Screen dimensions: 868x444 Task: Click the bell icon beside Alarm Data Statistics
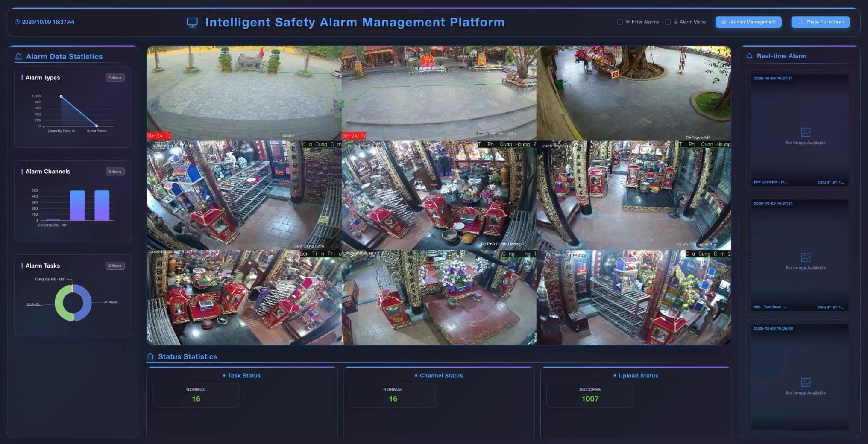(18, 57)
